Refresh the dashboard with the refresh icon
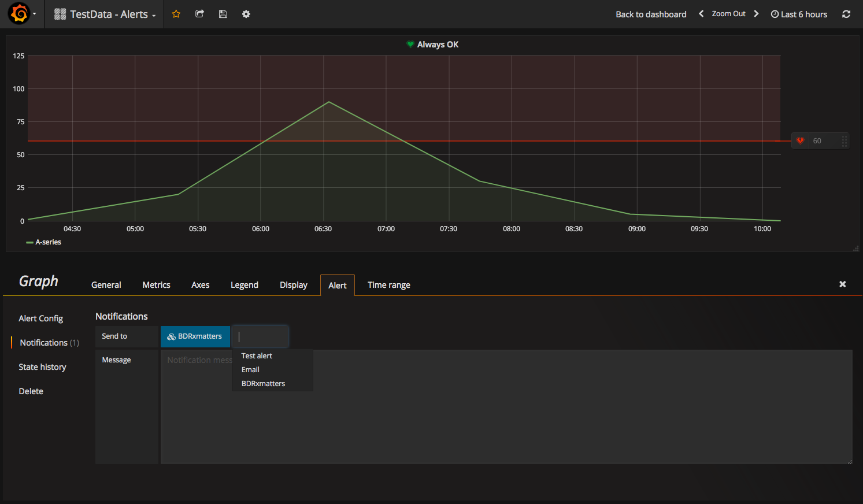863x504 pixels. (x=846, y=14)
